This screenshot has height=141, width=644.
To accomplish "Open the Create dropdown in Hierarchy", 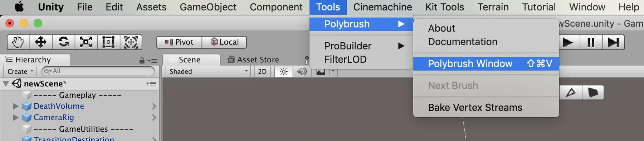I will (x=20, y=71).
